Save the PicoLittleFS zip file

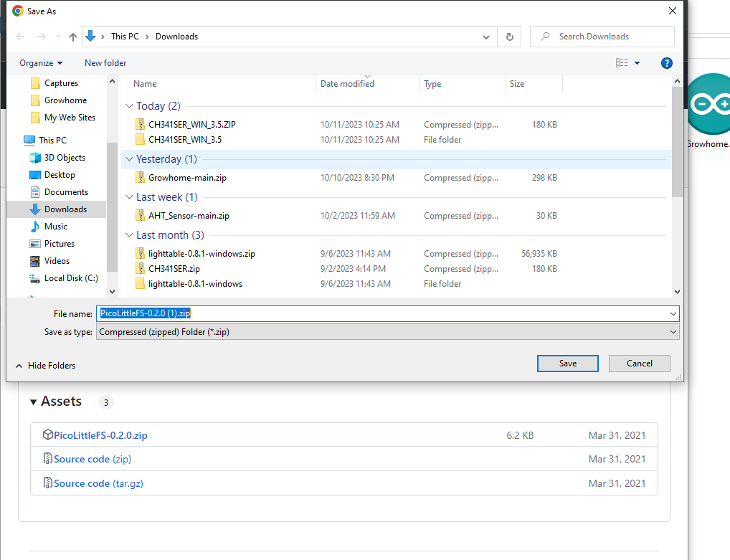[x=567, y=364]
